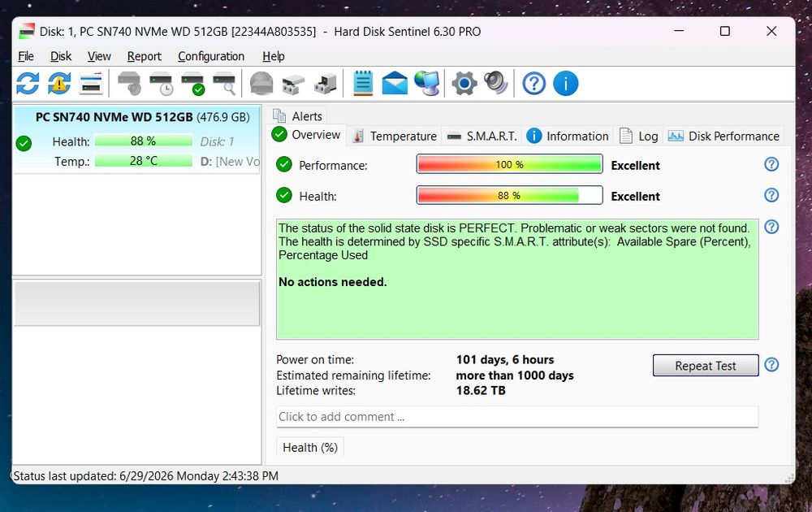Click the 'Status last updated' status bar text

click(145, 475)
